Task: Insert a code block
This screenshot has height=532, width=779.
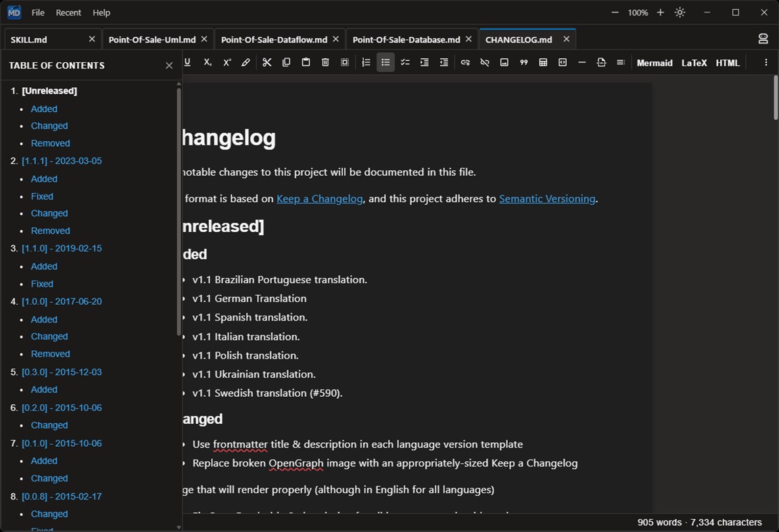Action: (x=563, y=63)
